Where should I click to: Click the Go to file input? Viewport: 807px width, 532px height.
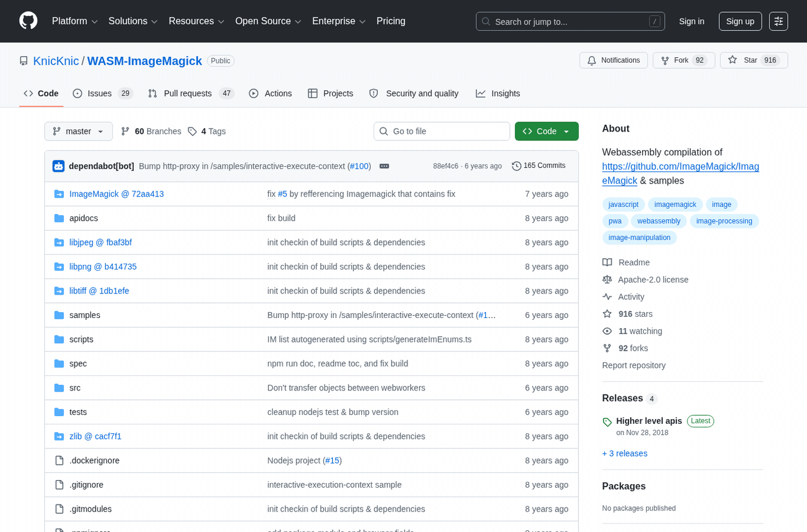coord(442,132)
